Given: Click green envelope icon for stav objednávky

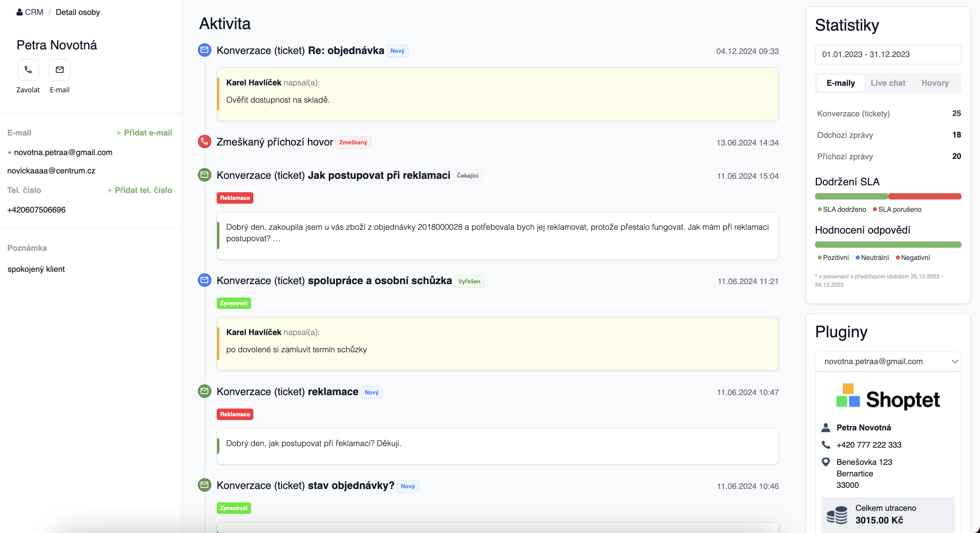Looking at the screenshot, I should [204, 485].
